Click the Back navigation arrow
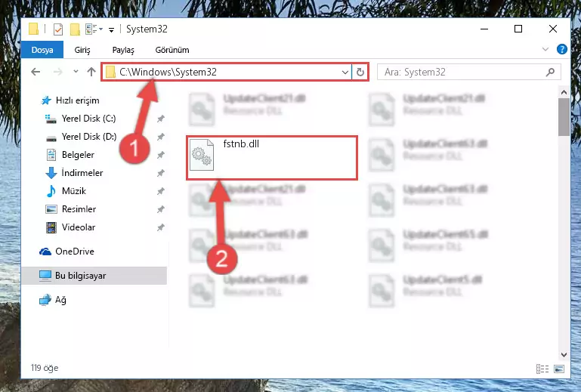 click(36, 72)
